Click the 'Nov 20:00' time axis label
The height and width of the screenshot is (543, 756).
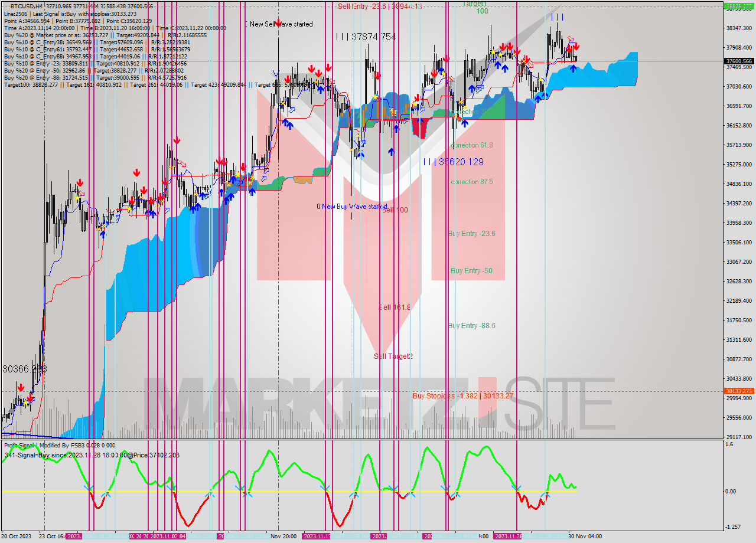pyautogui.click(x=284, y=537)
